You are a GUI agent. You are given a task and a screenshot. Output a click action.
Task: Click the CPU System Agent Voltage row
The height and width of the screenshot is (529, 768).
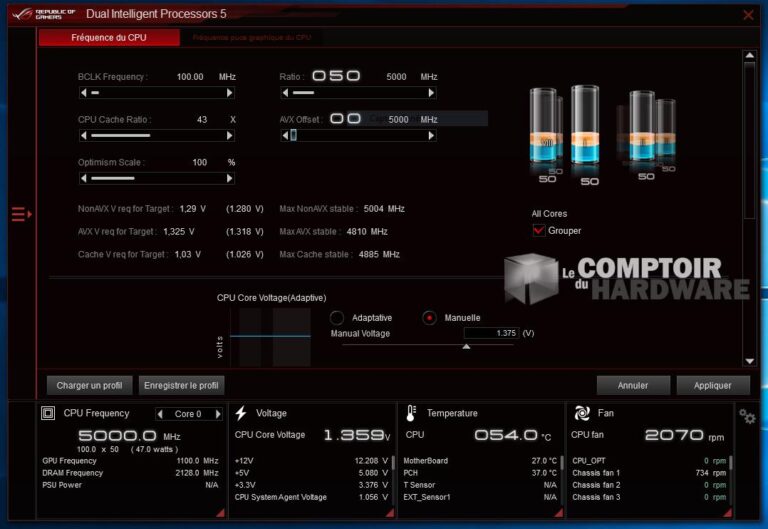[311, 497]
